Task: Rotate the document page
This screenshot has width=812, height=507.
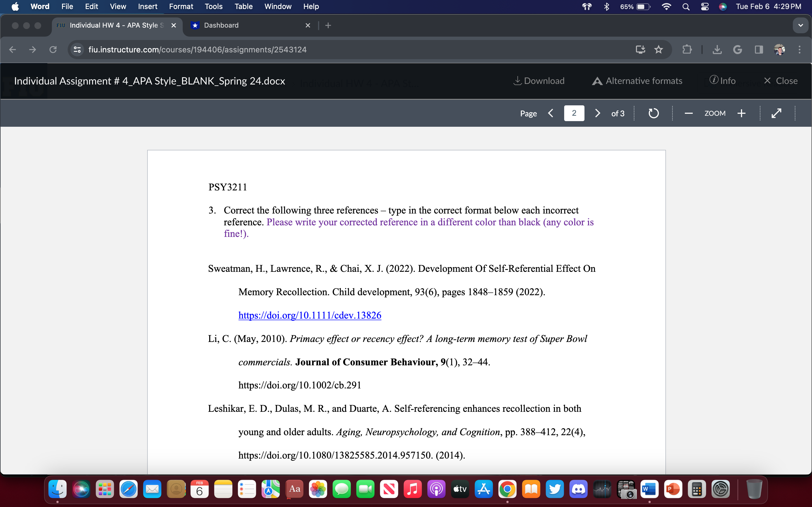Action: [x=653, y=113]
